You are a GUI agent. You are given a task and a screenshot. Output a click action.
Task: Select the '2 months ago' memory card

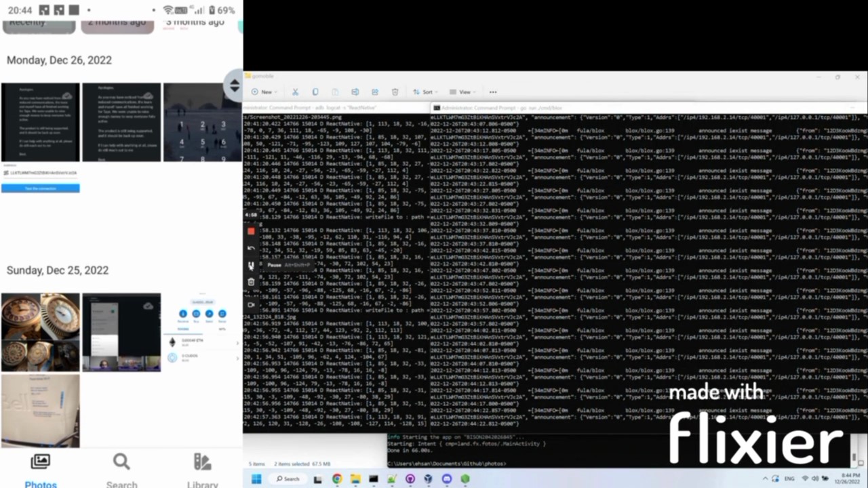(x=117, y=26)
